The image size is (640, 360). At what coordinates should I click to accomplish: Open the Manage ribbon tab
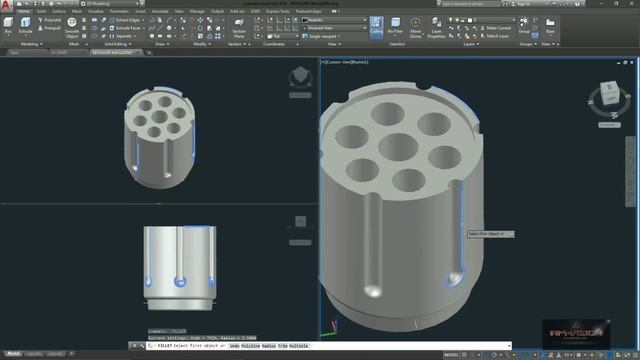[x=197, y=11]
